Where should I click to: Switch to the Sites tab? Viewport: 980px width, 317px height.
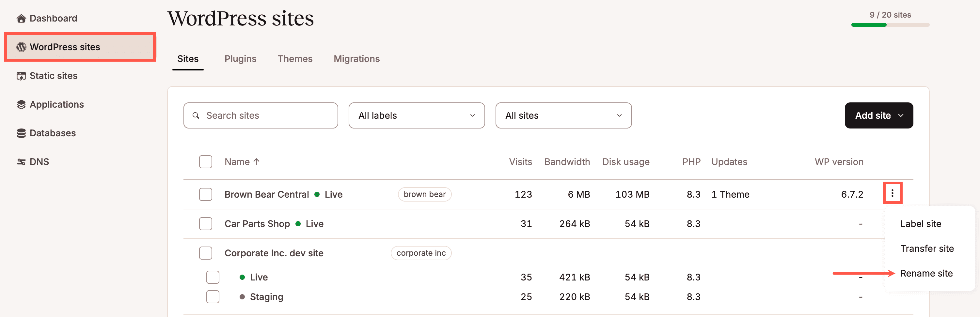coord(188,58)
